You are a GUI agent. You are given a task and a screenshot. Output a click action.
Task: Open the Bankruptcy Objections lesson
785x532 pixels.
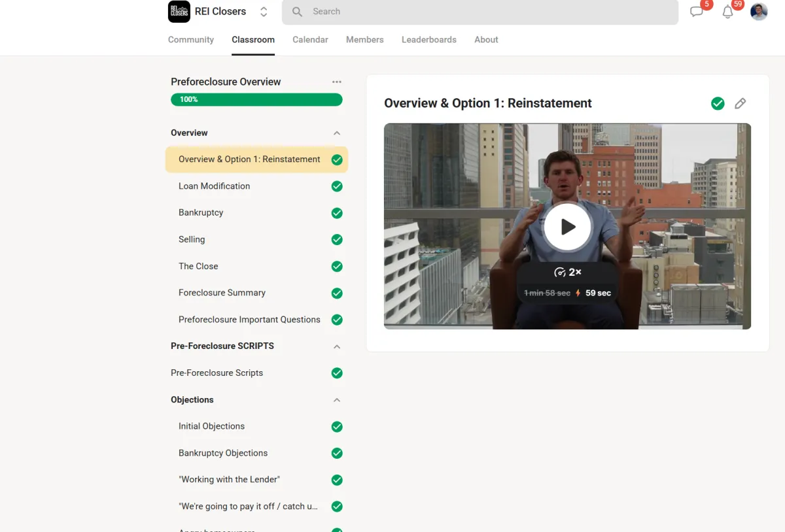pos(223,453)
